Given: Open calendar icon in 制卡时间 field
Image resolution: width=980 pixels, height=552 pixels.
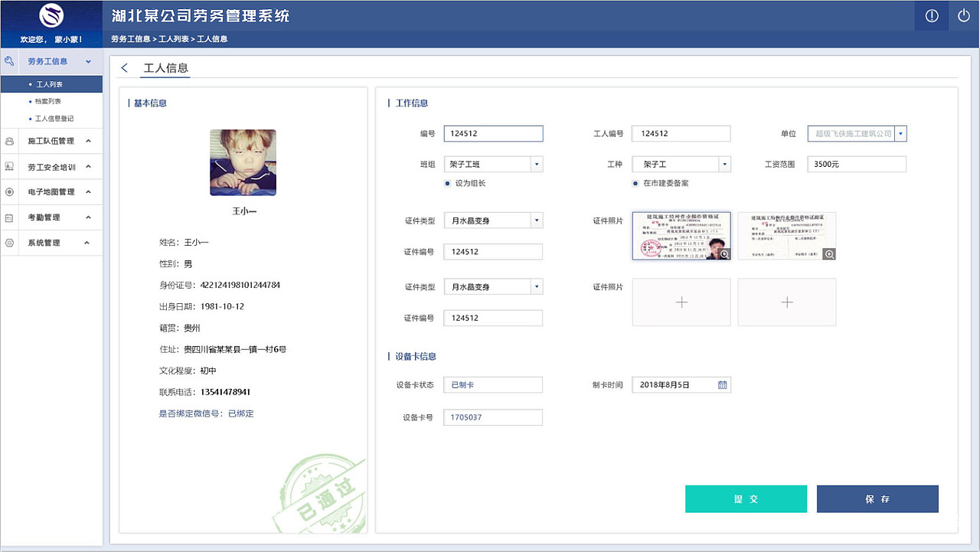Looking at the screenshot, I should click(722, 384).
